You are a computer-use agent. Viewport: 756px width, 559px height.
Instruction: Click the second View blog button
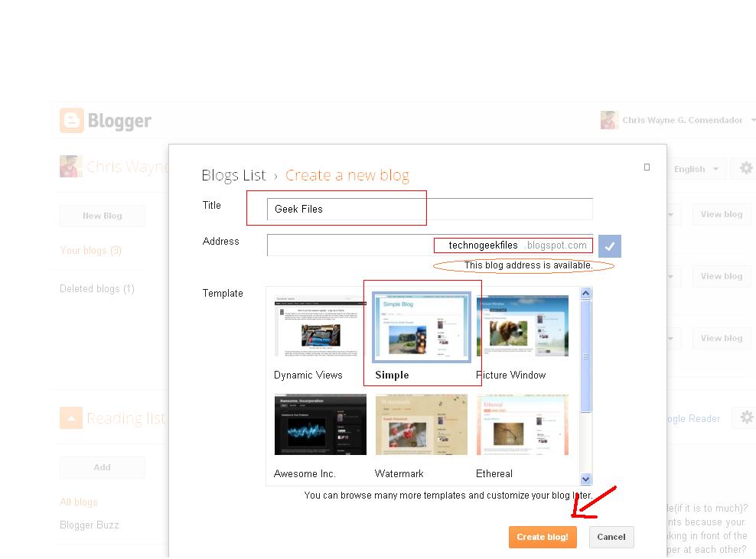(722, 276)
